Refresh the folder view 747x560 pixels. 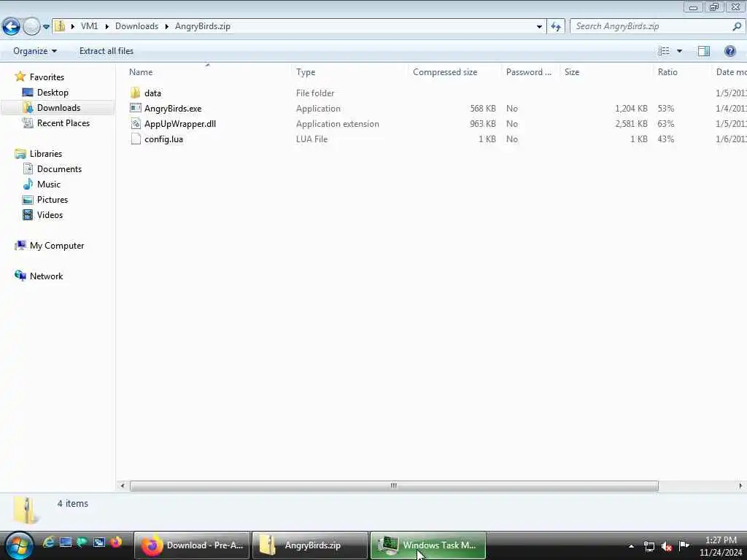[556, 26]
